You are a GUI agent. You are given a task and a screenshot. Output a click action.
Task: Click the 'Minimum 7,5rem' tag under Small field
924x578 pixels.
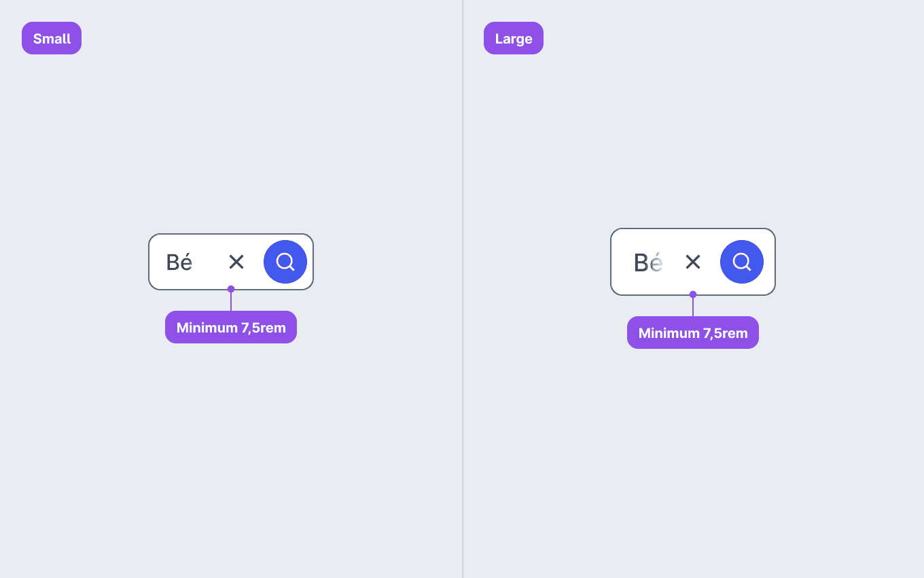point(231,327)
